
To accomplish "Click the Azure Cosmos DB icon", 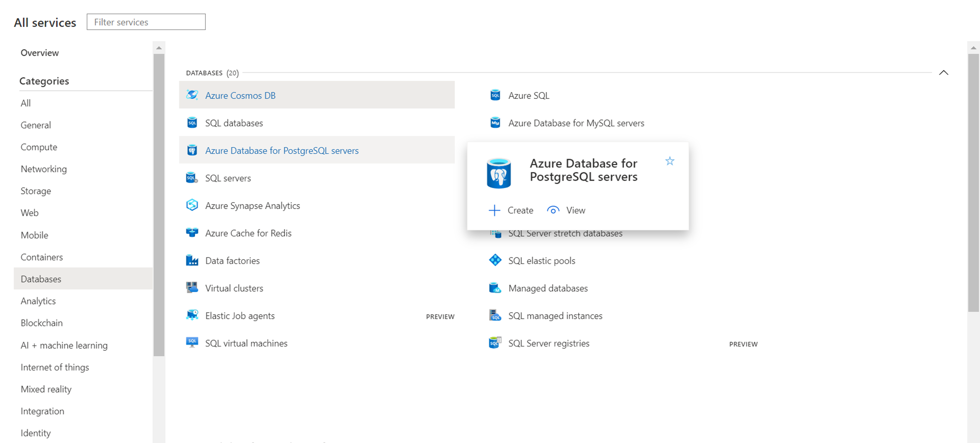I will tap(192, 95).
